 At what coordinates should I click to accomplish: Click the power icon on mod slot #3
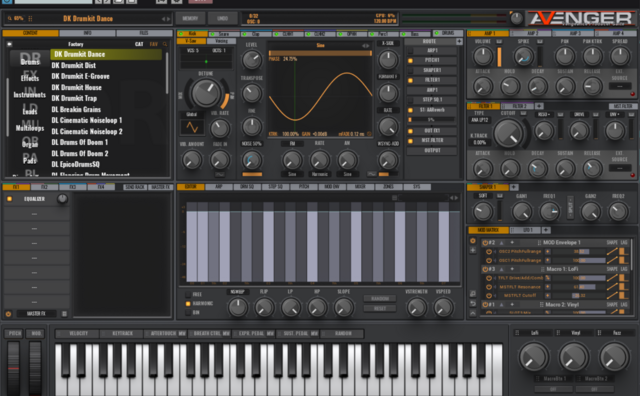click(485, 269)
